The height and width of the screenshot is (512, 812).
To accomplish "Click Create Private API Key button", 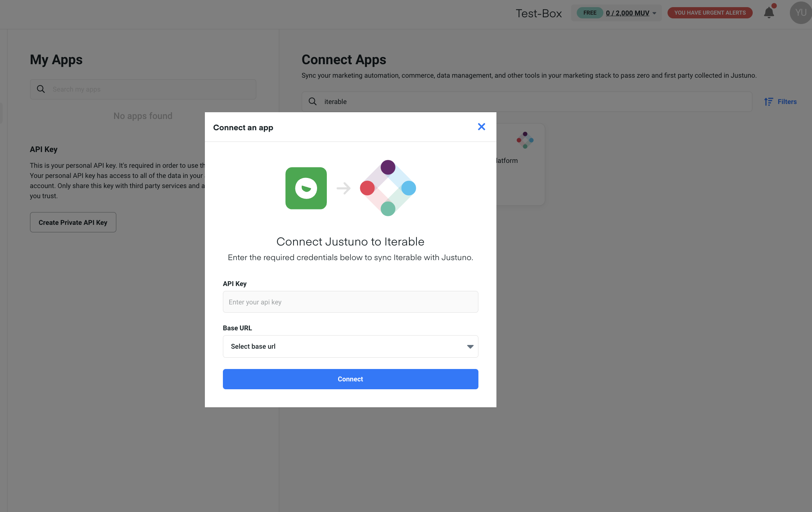I will pos(73,222).
